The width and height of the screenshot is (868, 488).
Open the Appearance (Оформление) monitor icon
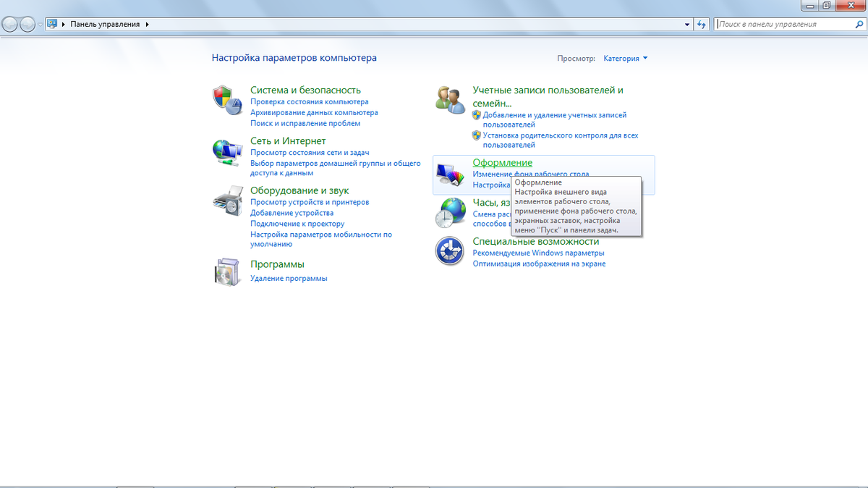[450, 174]
